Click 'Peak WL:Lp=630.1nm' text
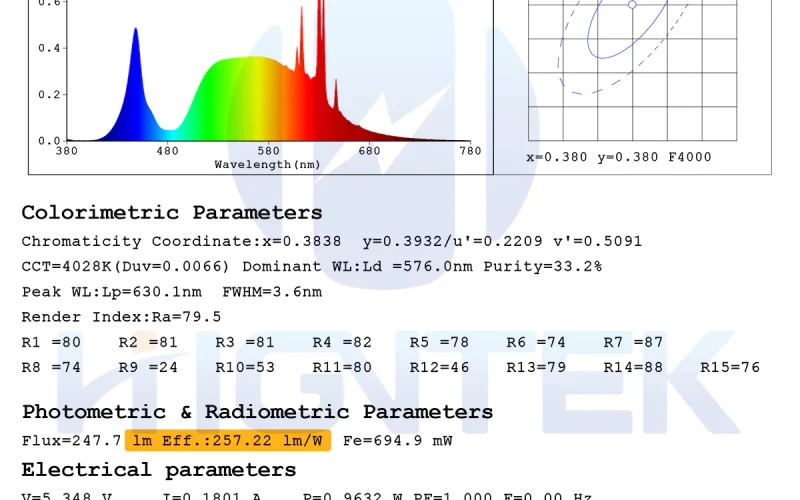The width and height of the screenshot is (800, 500). [112, 292]
